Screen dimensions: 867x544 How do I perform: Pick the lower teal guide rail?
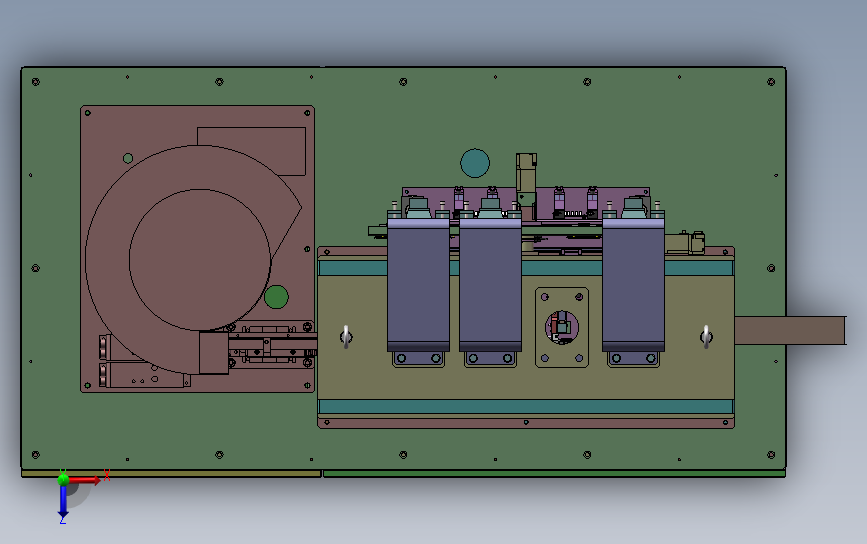pyautogui.click(x=526, y=407)
